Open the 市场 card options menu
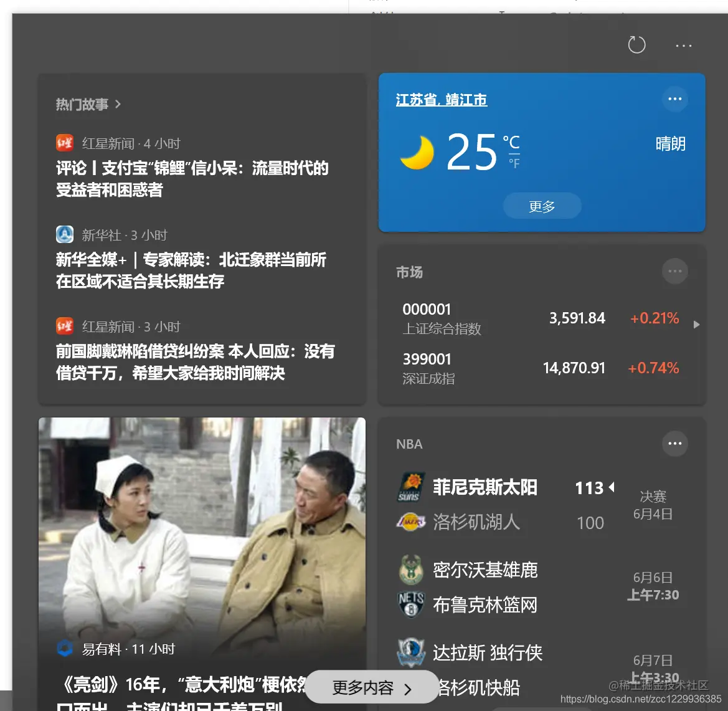Screen dimensions: 728x711 pyautogui.click(x=674, y=271)
